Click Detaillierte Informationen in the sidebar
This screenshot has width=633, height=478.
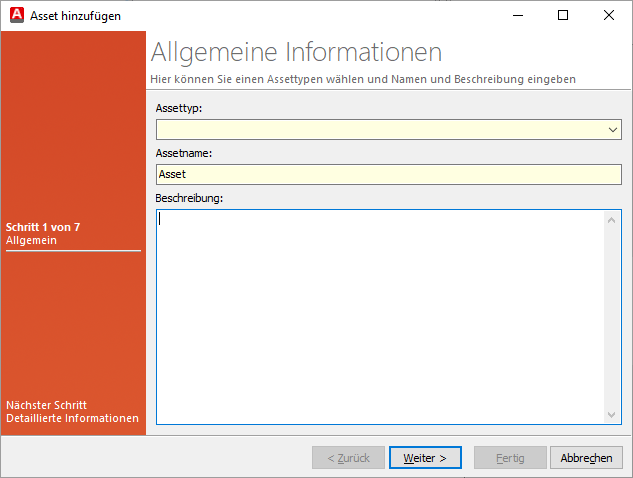[x=72, y=418]
